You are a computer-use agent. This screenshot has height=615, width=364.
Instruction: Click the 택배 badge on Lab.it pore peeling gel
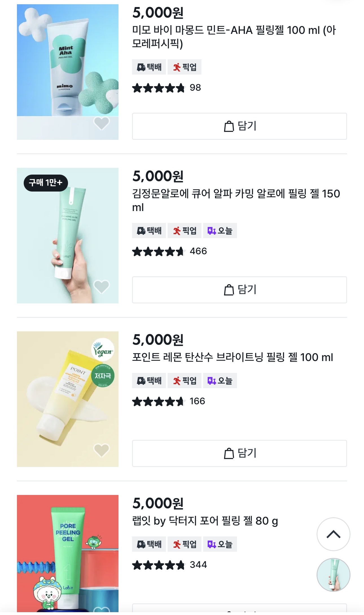[149, 544]
